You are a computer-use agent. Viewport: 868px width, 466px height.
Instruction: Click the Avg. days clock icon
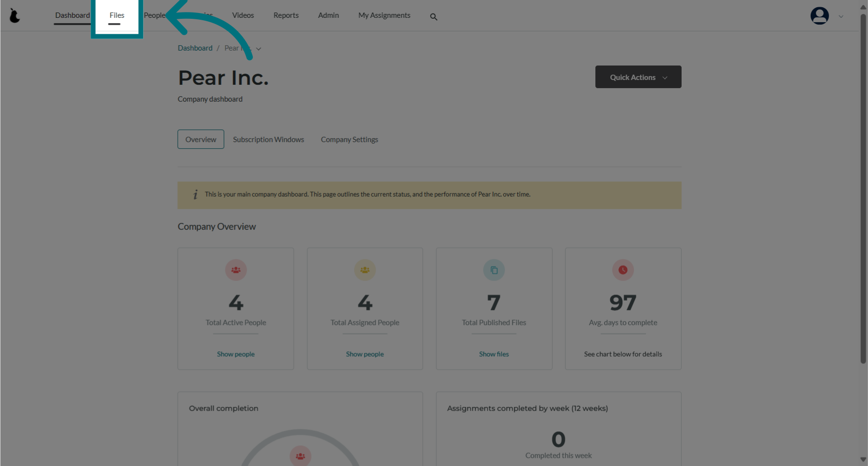[x=623, y=270]
